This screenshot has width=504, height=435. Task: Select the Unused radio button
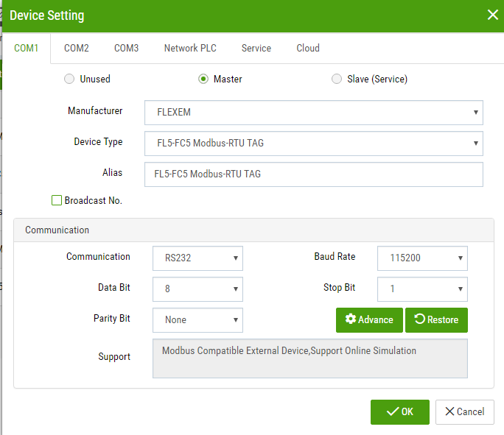coord(69,79)
